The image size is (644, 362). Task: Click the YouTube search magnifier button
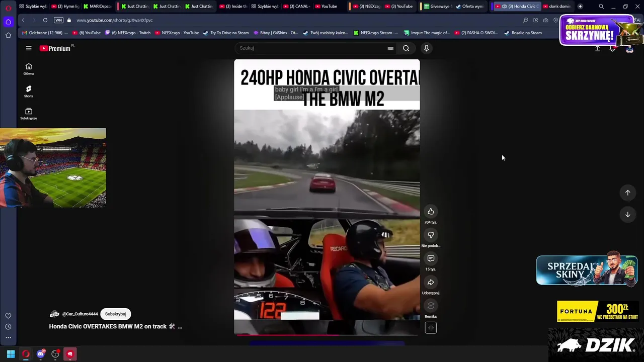tap(406, 48)
